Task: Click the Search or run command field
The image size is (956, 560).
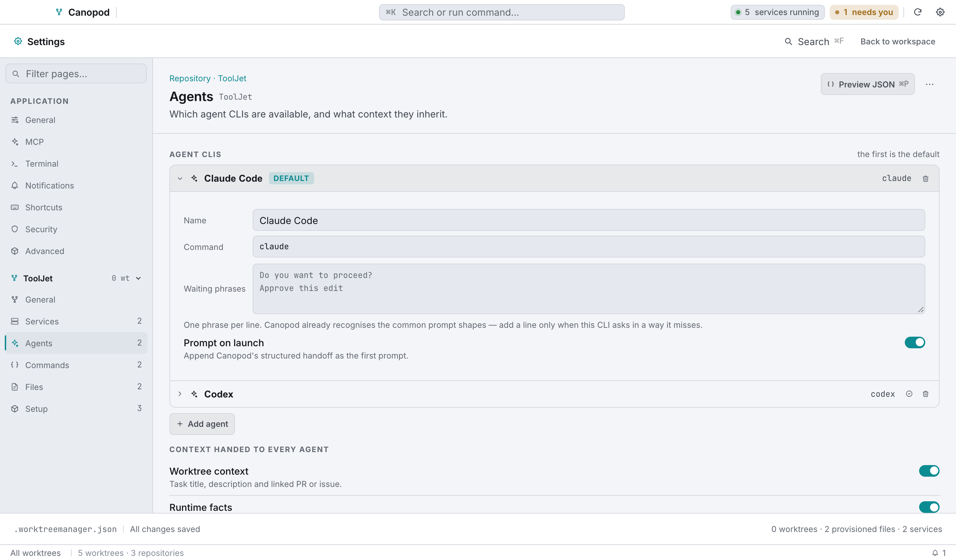Action: (502, 12)
